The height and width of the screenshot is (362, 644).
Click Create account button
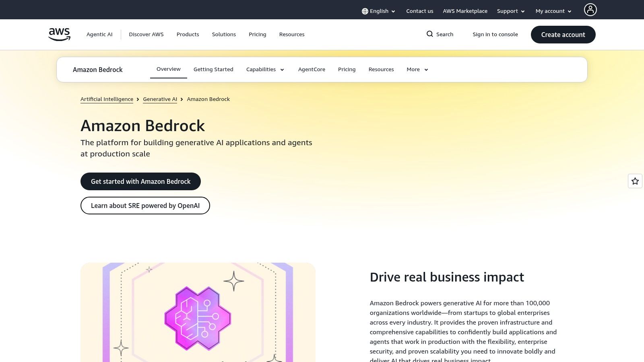pos(563,35)
